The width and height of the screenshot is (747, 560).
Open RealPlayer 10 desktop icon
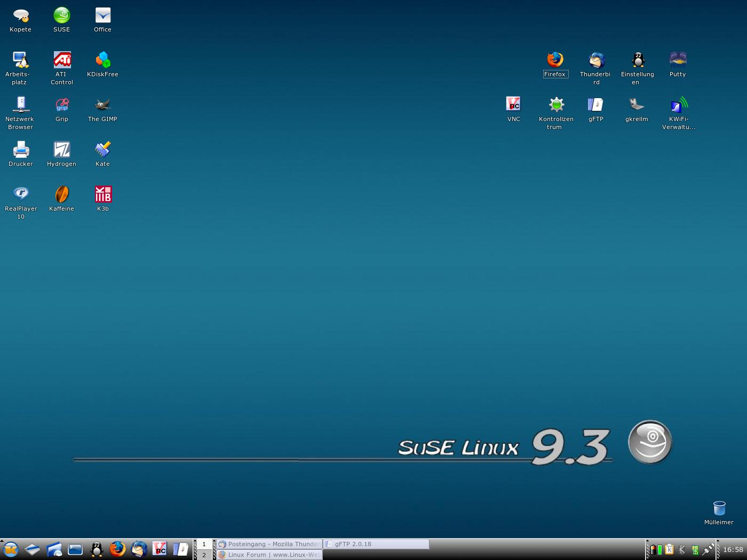(x=20, y=203)
